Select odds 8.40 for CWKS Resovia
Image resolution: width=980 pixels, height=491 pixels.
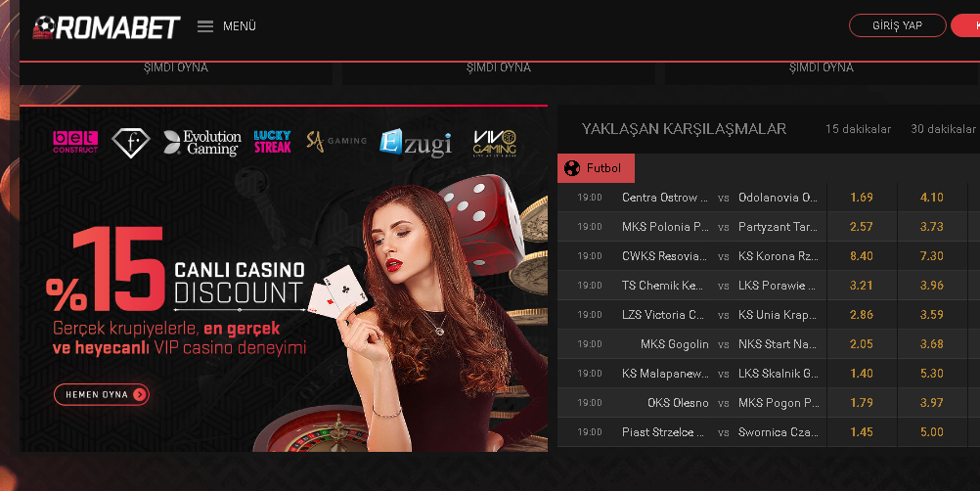click(862, 256)
